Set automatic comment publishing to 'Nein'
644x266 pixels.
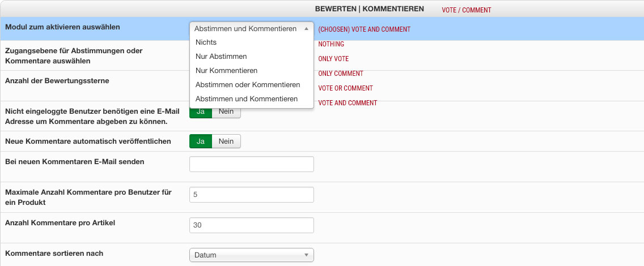(226, 141)
